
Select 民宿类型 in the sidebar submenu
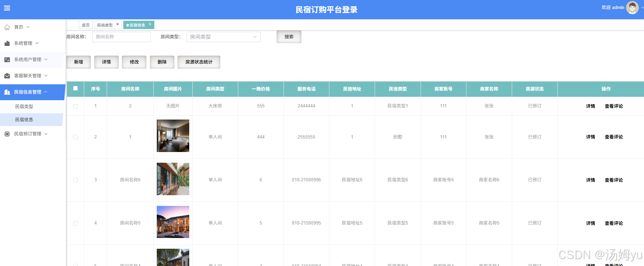(24, 106)
